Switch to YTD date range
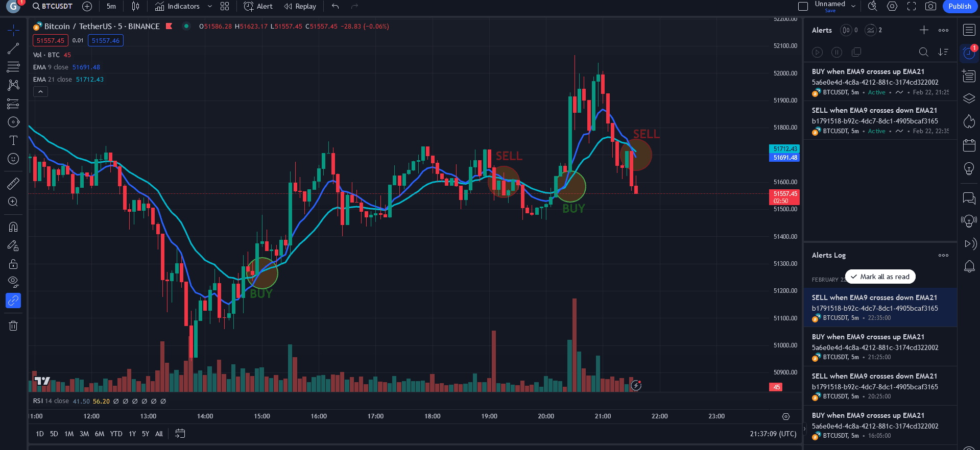Image resolution: width=980 pixels, height=450 pixels. tap(116, 434)
